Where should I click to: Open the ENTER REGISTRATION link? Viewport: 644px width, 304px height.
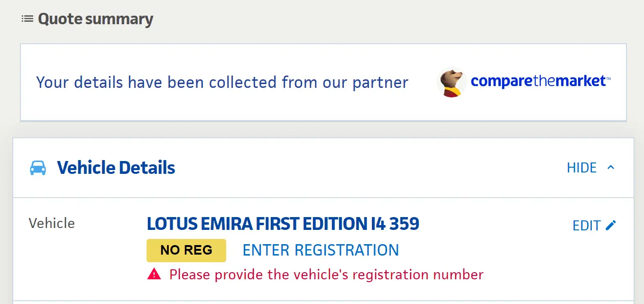point(321,250)
